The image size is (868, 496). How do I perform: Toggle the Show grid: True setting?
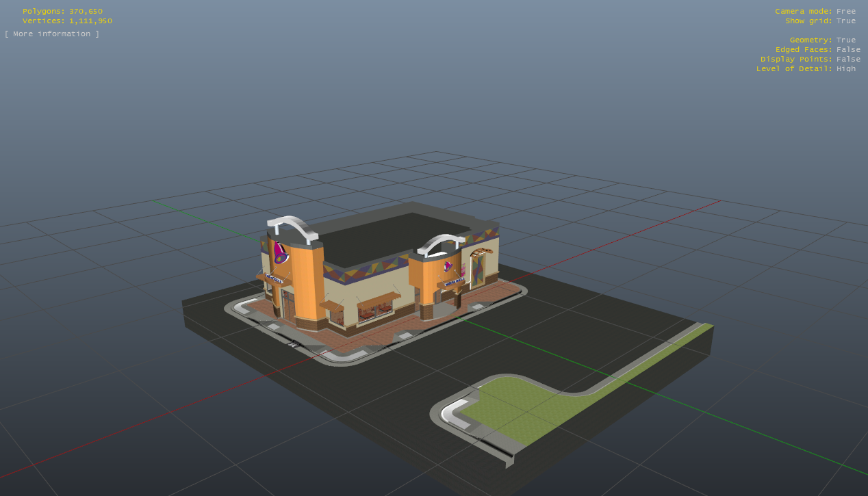820,21
